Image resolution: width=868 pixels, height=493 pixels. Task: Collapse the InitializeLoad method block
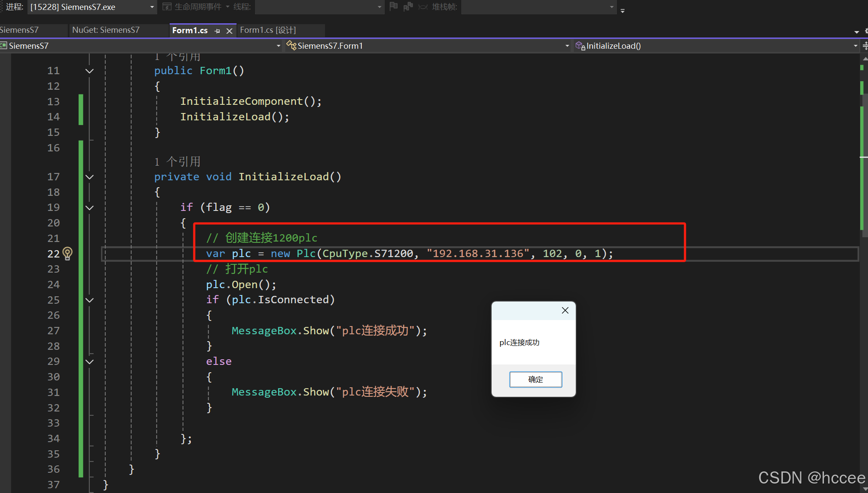(x=89, y=177)
